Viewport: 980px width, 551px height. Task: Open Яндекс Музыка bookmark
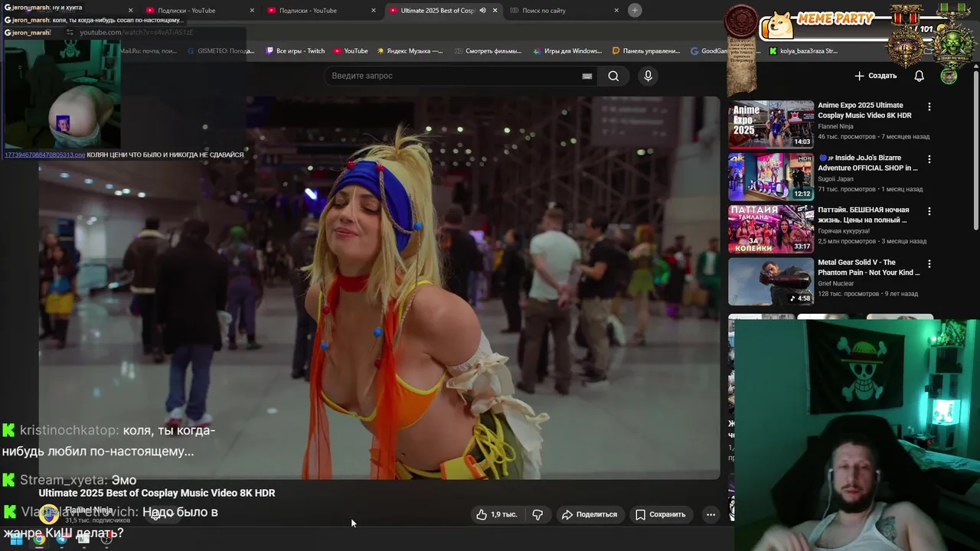click(x=410, y=51)
